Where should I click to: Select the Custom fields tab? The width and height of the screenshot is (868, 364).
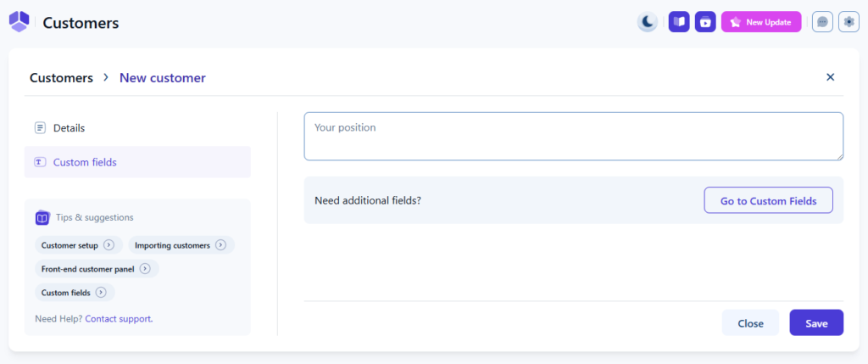85,162
